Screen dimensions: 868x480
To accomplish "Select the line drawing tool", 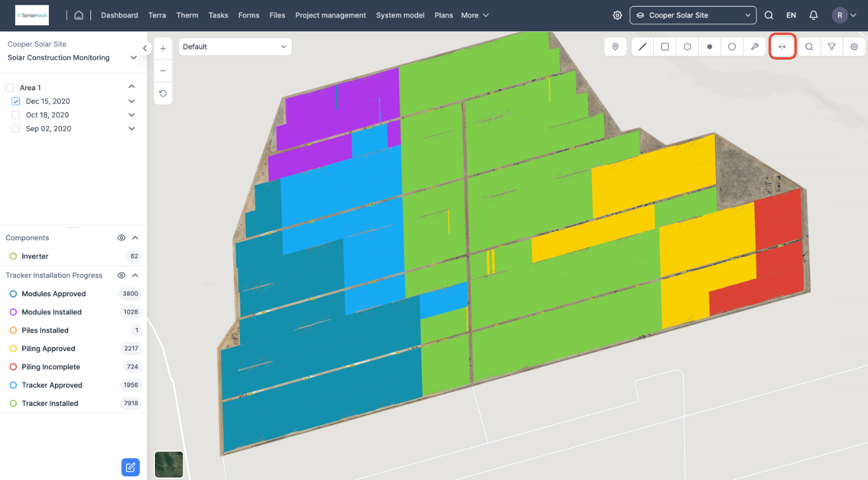I will click(643, 46).
